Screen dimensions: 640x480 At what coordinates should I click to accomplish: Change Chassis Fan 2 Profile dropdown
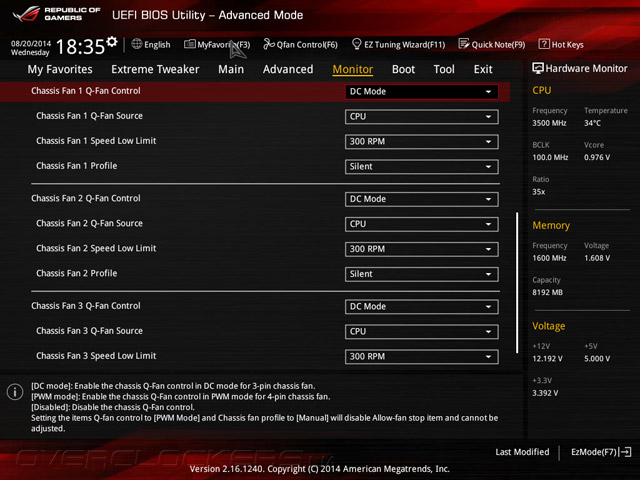422,274
